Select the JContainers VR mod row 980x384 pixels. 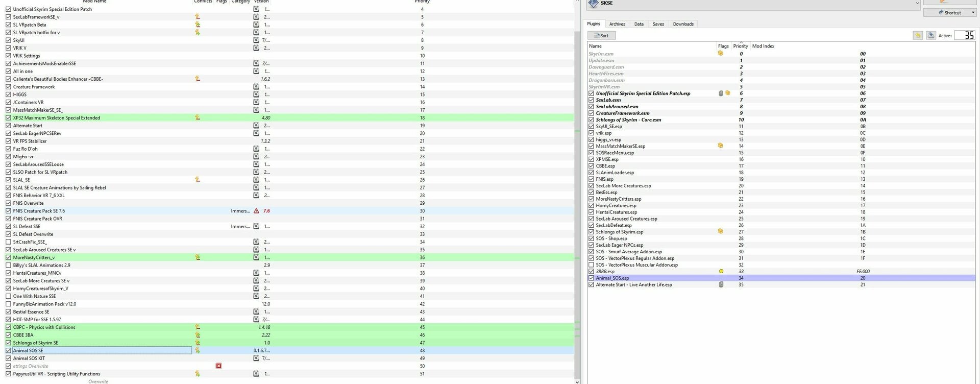click(x=289, y=102)
